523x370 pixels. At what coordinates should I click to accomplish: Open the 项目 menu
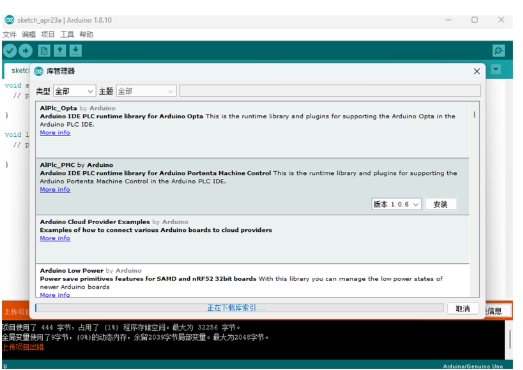coord(48,34)
